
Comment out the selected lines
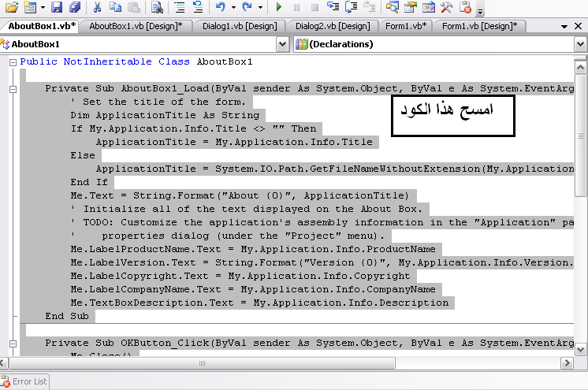tap(180, 8)
